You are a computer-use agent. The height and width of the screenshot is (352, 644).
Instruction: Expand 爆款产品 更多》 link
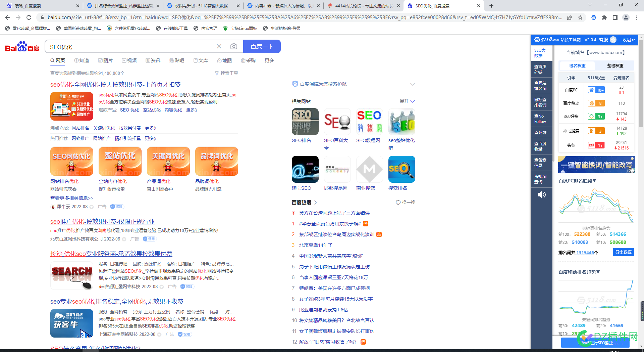[x=192, y=110]
